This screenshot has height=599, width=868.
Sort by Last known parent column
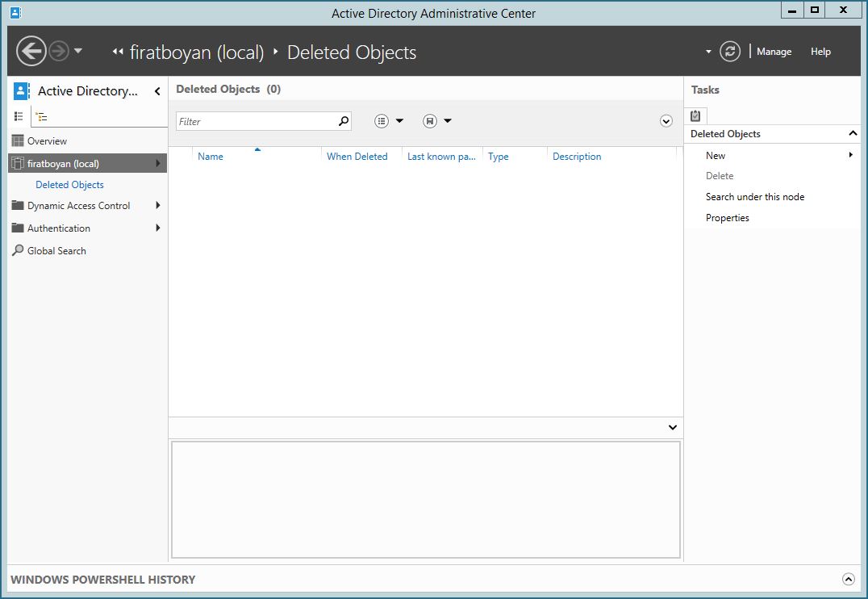click(441, 157)
